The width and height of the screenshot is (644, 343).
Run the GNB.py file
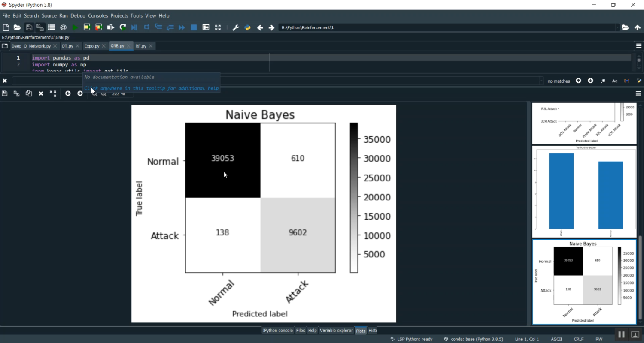74,27
